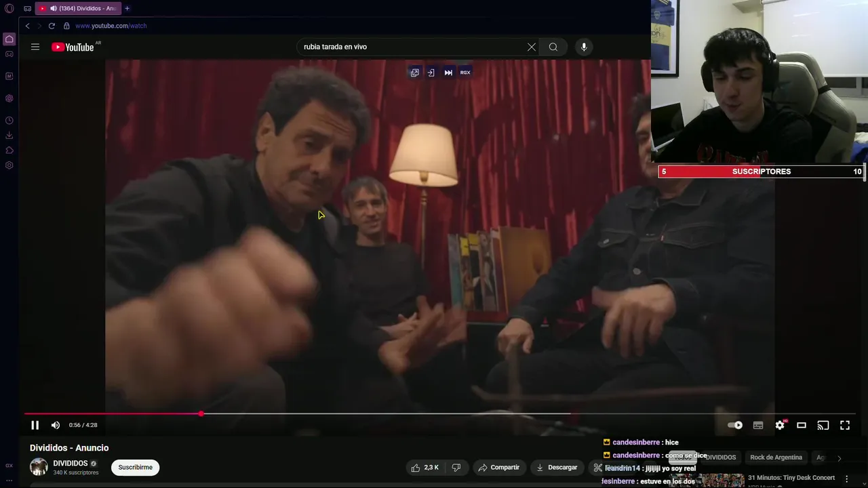Click the RGX overlay button on the video
The width and height of the screenshot is (868, 488).
pos(465,73)
